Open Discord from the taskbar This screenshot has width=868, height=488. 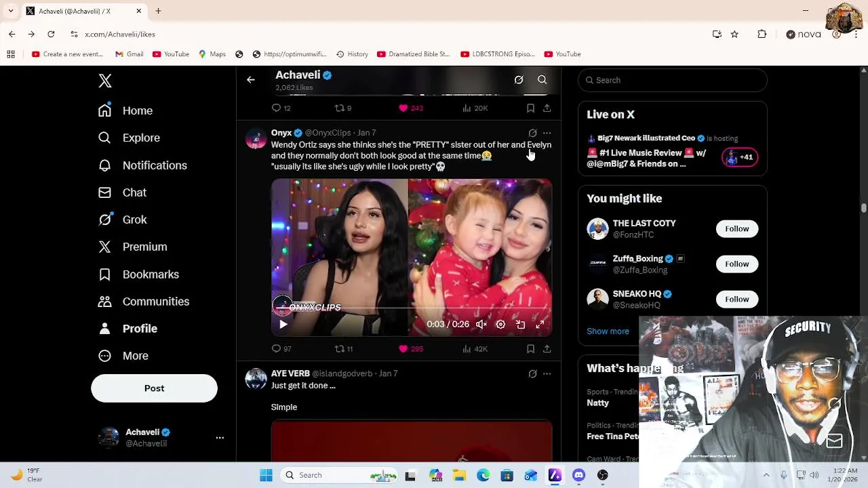click(x=578, y=475)
